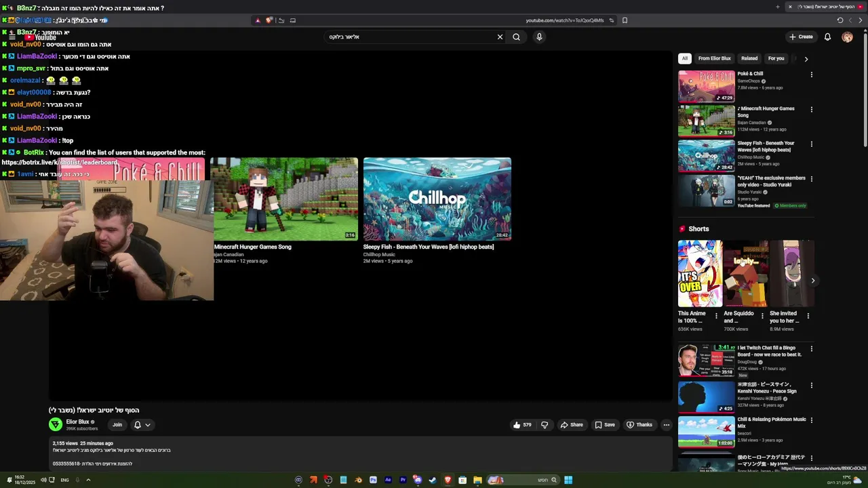Click the ENG language indicator
The height and width of the screenshot is (488, 868).
[64, 480]
